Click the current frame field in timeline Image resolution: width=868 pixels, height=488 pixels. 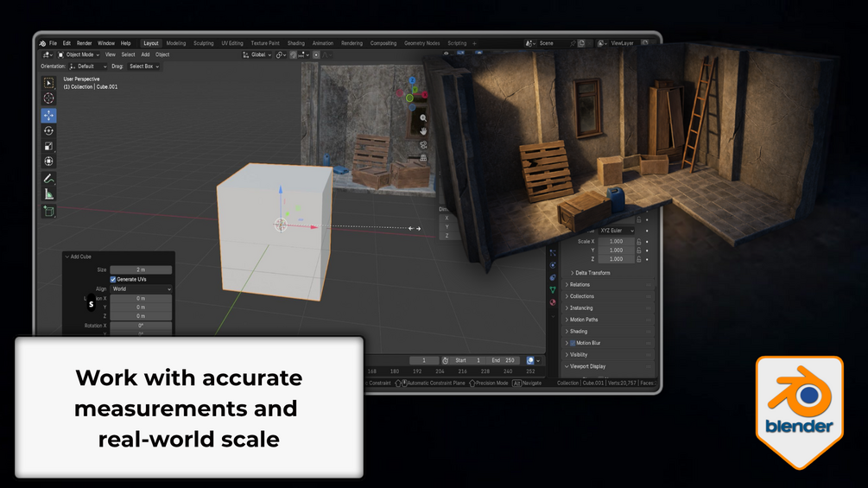[424, 361]
